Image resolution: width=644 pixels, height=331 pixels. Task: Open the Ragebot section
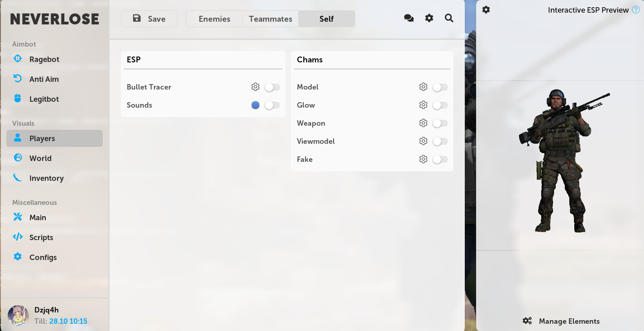(54, 59)
